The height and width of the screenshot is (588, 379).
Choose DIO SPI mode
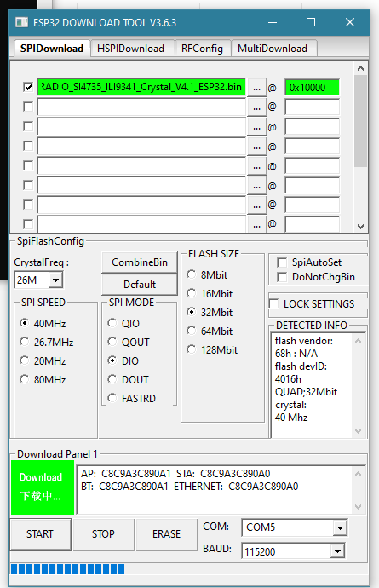pyautogui.click(x=112, y=360)
